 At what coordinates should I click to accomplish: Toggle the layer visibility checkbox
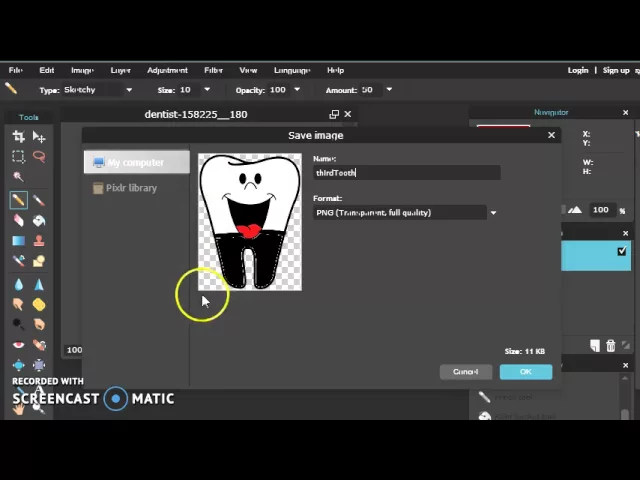coord(622,251)
